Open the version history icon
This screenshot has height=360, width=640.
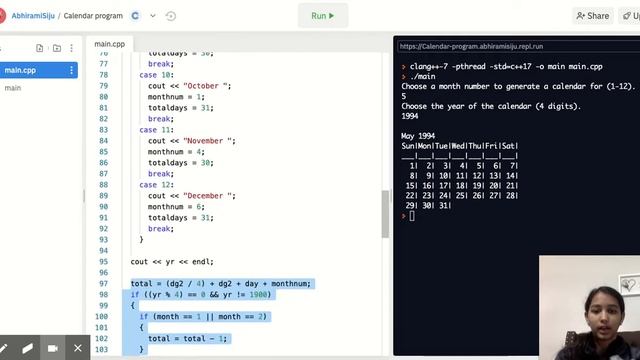pos(171,16)
